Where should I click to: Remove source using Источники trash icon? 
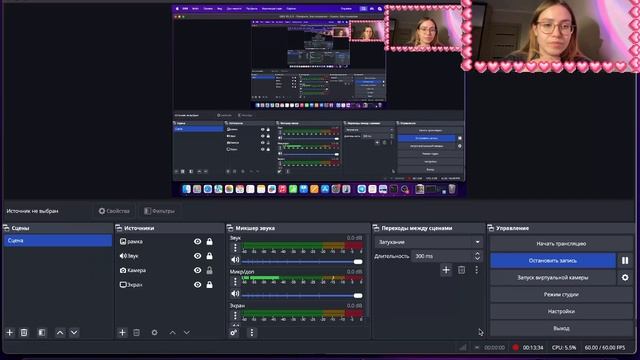tap(136, 333)
